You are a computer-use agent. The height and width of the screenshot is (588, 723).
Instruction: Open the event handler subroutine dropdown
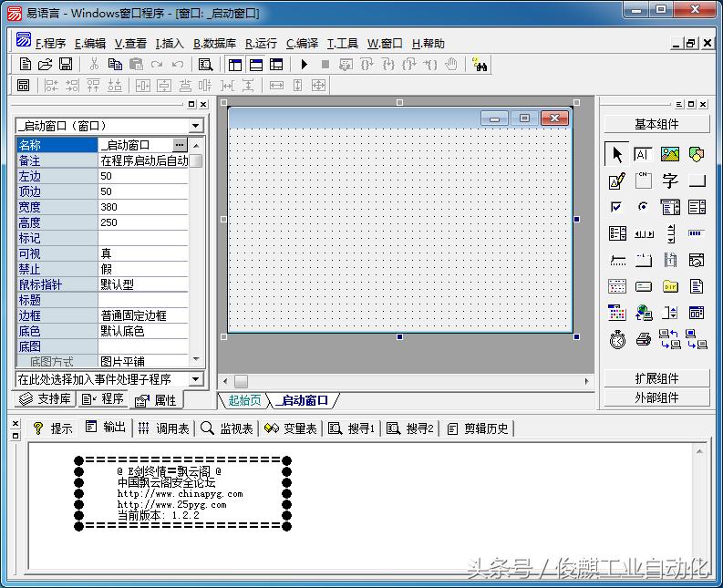pos(195,379)
